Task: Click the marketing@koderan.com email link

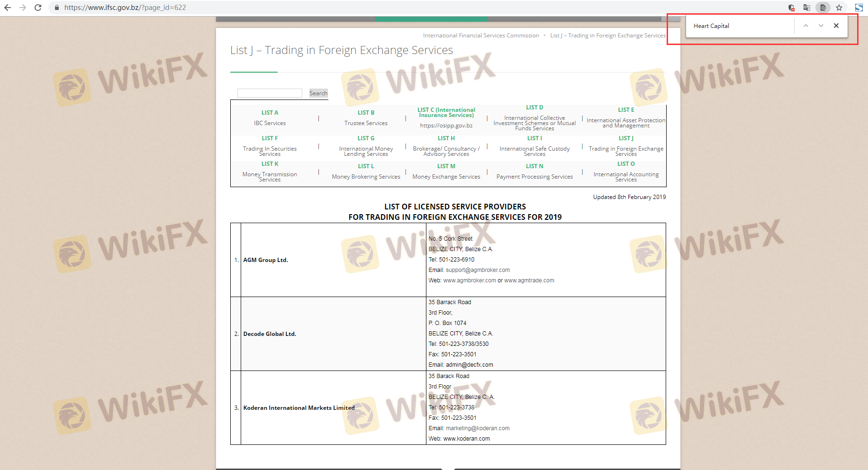Action: click(478, 428)
